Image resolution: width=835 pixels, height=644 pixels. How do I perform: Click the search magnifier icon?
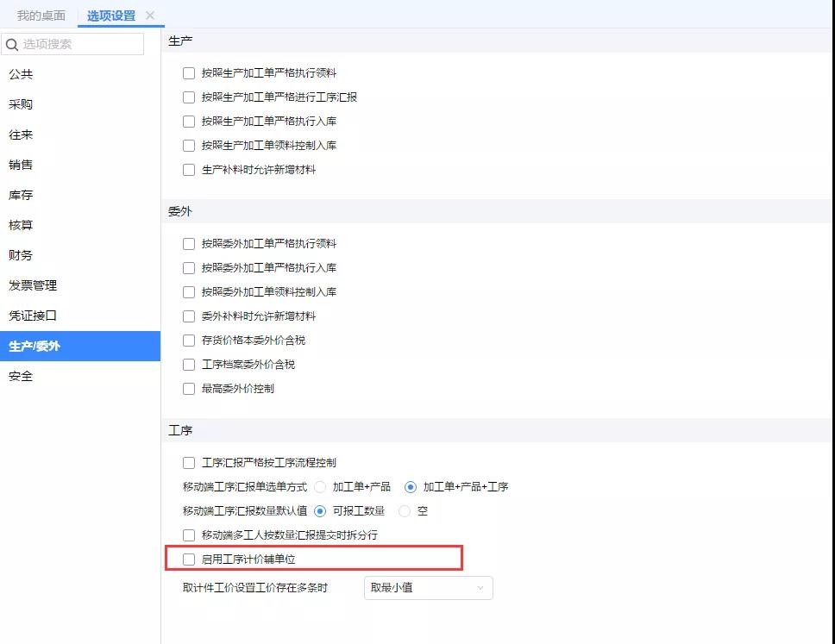tap(12, 45)
